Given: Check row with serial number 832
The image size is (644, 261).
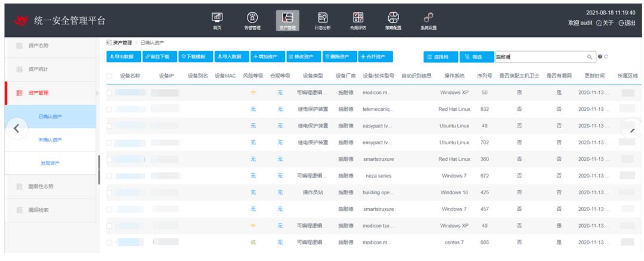Looking at the screenshot, I should 109,109.
